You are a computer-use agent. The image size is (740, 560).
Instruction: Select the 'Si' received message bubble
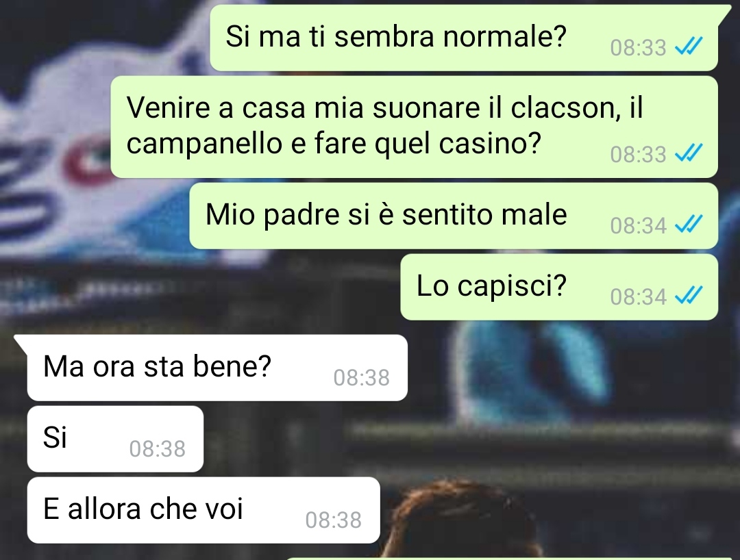(116, 439)
